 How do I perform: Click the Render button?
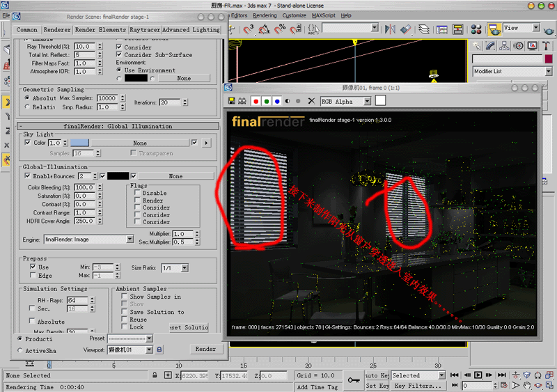[x=205, y=350]
